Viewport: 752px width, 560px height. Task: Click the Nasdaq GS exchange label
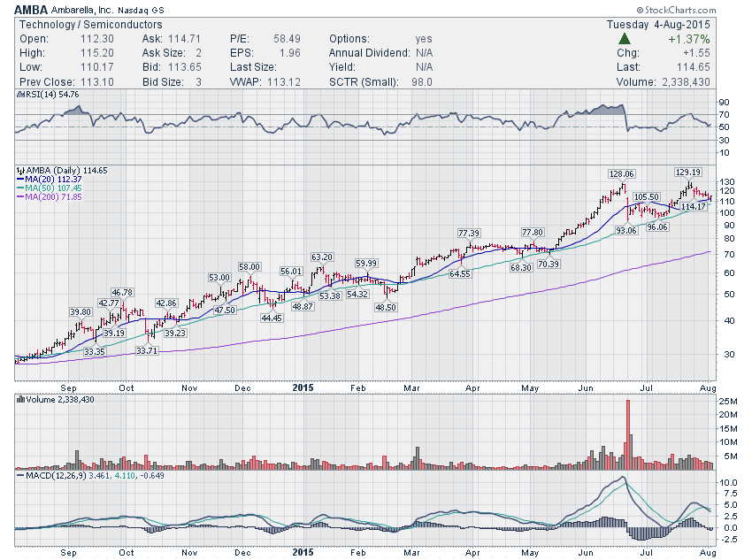point(141,10)
